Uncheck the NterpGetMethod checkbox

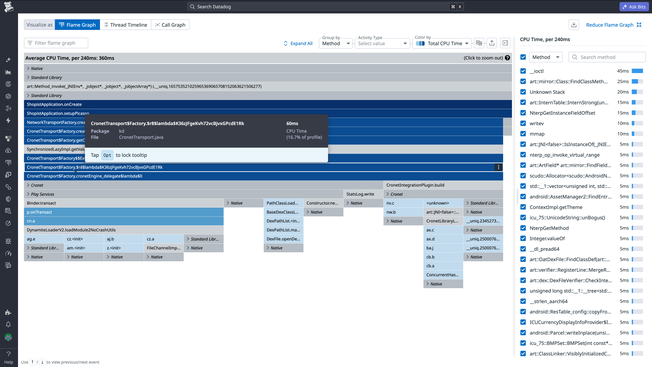click(x=523, y=228)
